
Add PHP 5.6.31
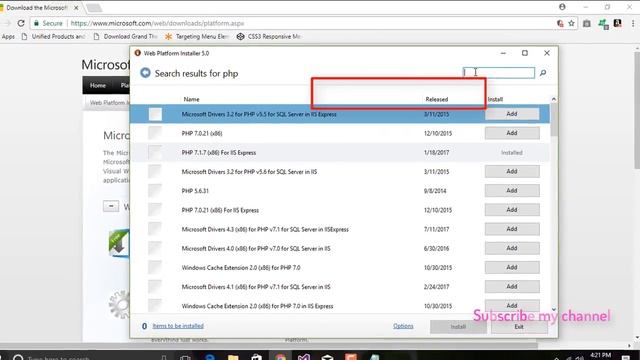[512, 191]
